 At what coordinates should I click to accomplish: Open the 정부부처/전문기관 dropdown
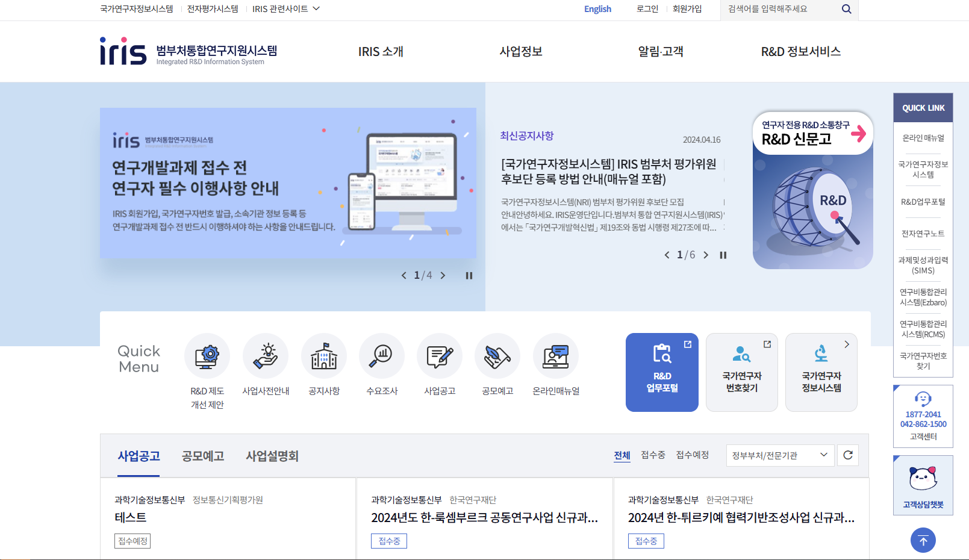point(780,455)
